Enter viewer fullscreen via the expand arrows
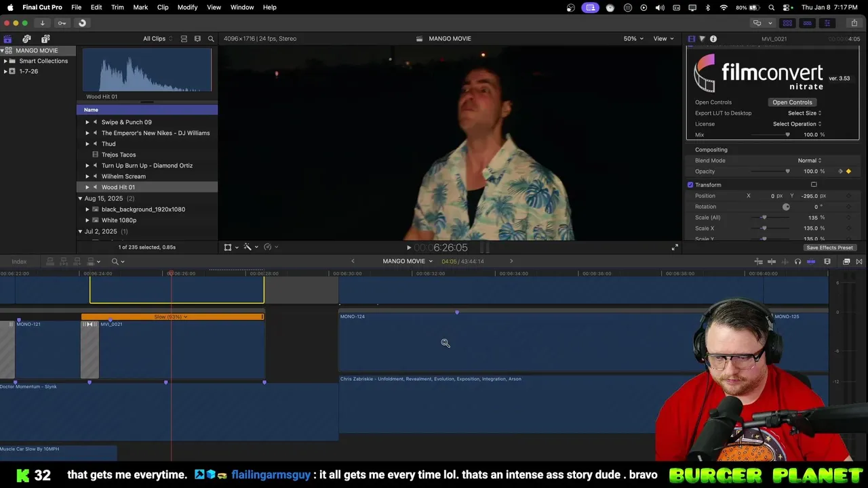The height and width of the screenshot is (488, 868). 675,247
